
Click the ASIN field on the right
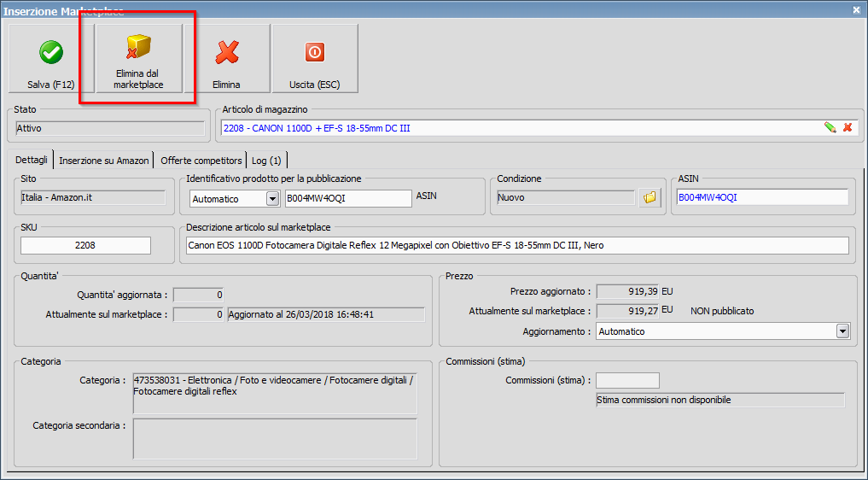tap(762, 197)
